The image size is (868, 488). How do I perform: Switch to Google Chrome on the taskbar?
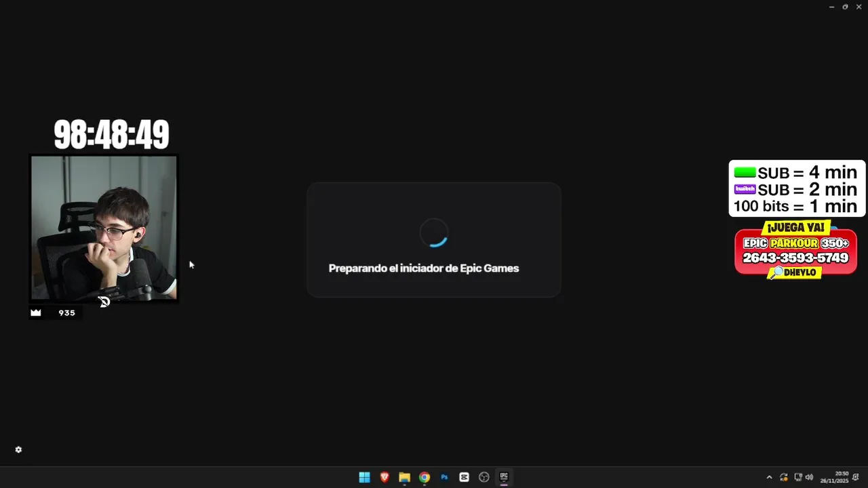[x=425, y=477]
